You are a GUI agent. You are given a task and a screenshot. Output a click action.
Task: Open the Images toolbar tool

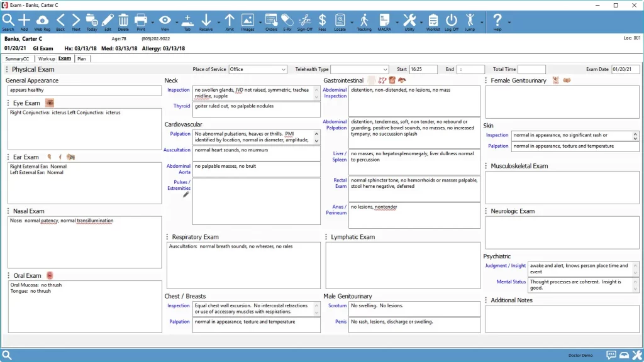248,21
